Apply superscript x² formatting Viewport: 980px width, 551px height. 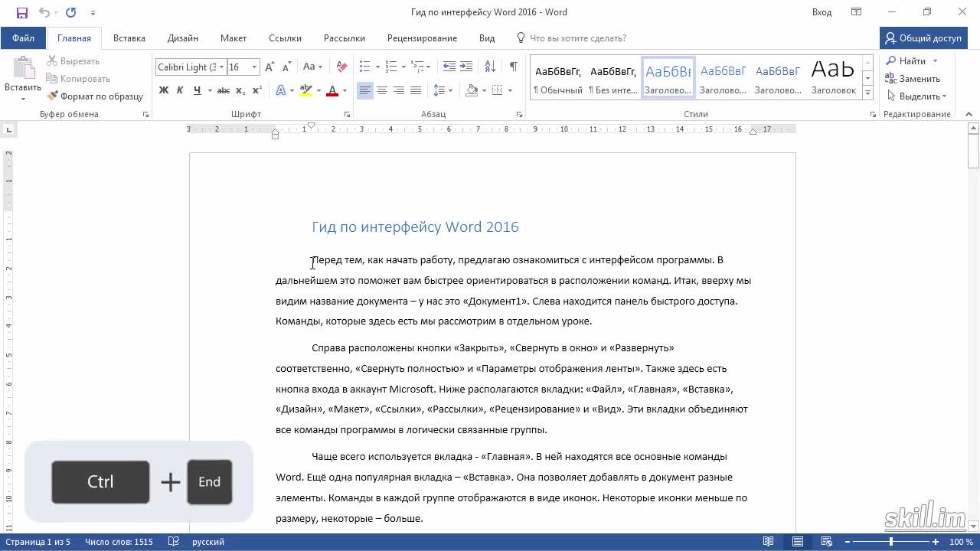point(257,90)
